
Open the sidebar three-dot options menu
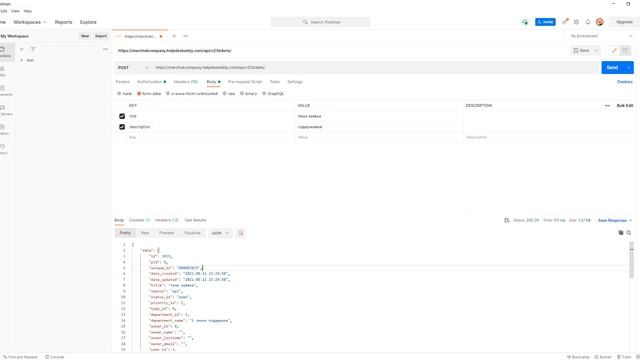click(x=106, y=49)
